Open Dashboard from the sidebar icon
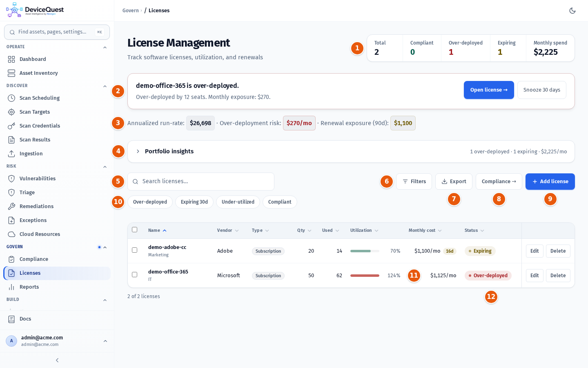The width and height of the screenshot is (588, 368). tap(11, 59)
